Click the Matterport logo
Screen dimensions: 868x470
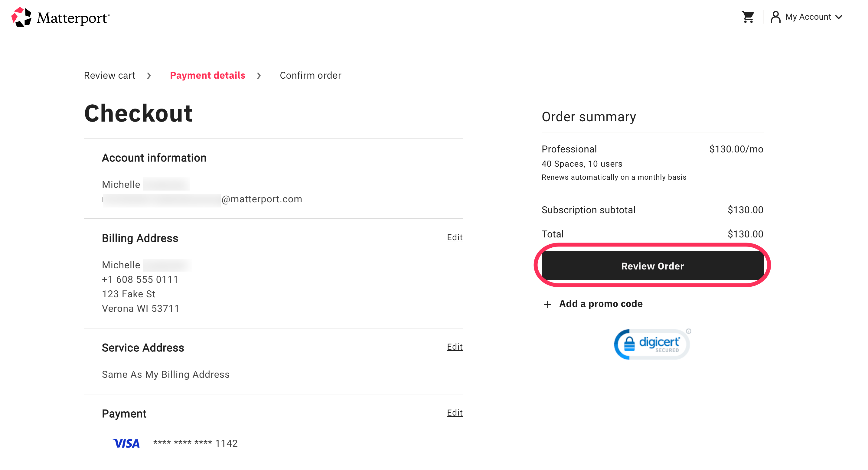tap(60, 17)
